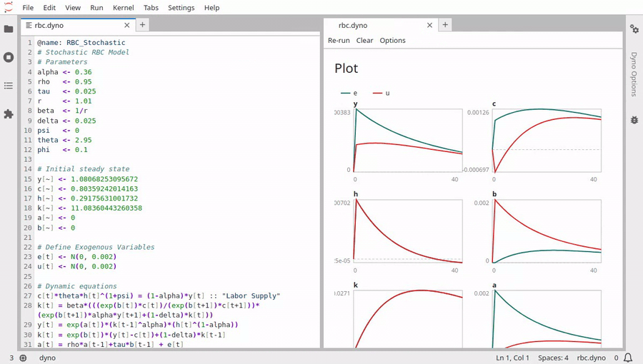The height and width of the screenshot is (364, 643).
Task: Open the Table of Contents list icon
Action: [8, 86]
